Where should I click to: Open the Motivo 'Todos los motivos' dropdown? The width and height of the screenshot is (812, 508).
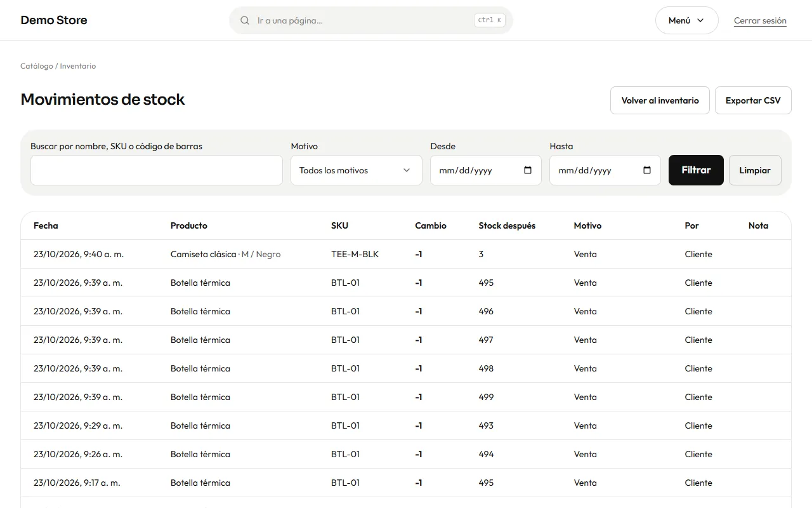coord(357,170)
